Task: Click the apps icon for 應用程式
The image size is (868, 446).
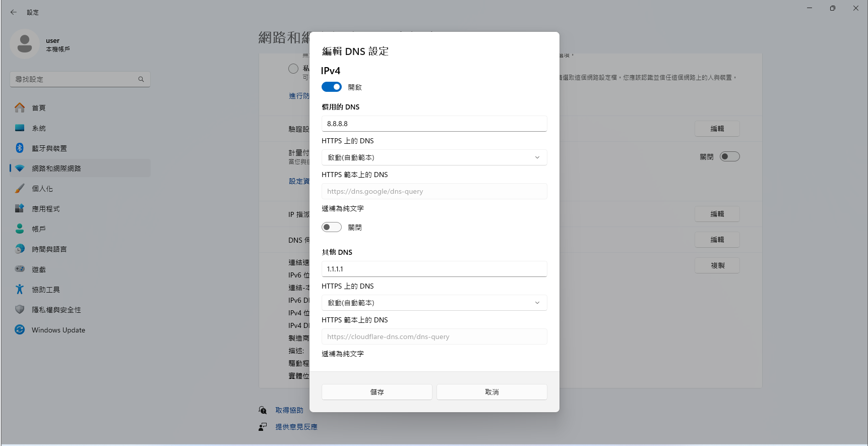Action: tap(20, 208)
